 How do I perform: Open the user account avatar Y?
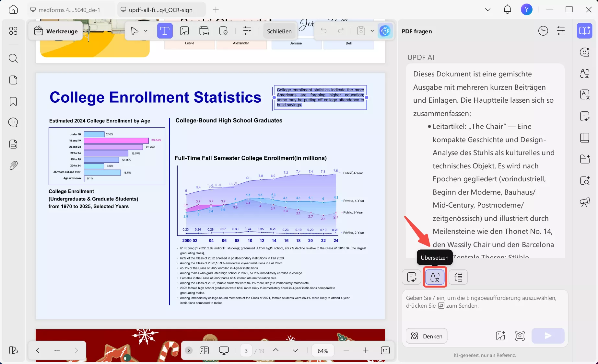click(527, 10)
